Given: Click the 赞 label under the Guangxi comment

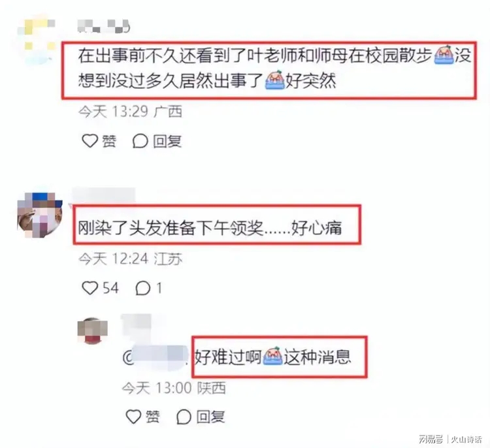Looking at the screenshot, I should click(x=109, y=141).
